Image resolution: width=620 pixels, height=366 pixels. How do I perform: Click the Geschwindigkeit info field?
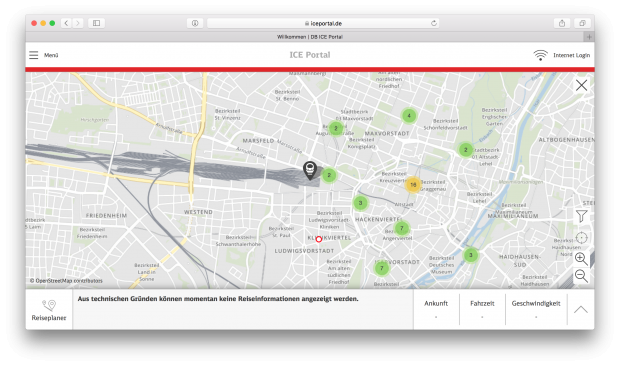point(536,309)
